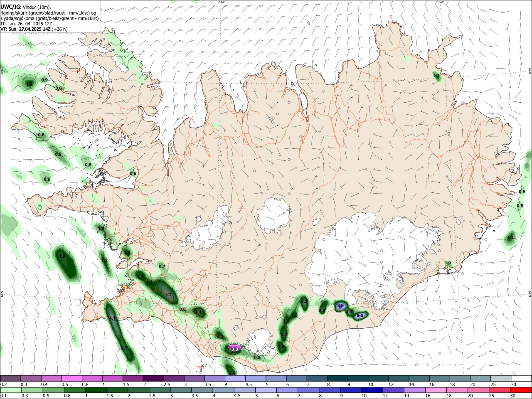Pick the red-pink 25–30 swatch in lower scale
The width and height of the screenshot is (532, 399).
500,390
